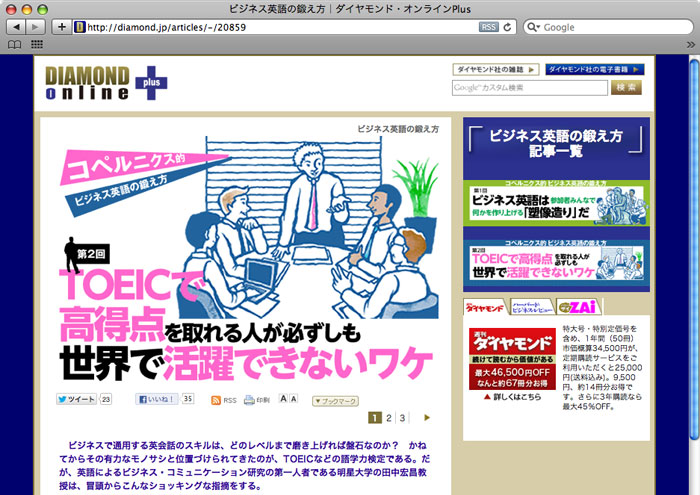
Task: Click the 週刊ダイヤモンド 46,500円OFF ad
Action: click(512, 359)
